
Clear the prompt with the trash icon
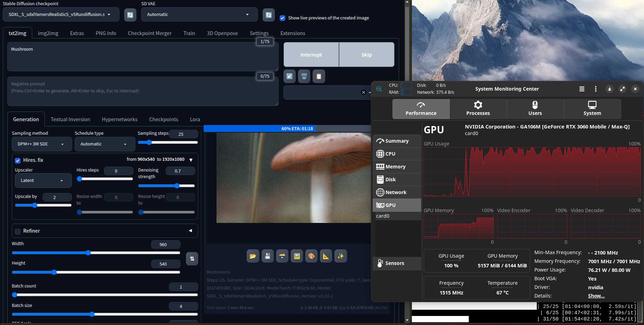click(x=304, y=76)
